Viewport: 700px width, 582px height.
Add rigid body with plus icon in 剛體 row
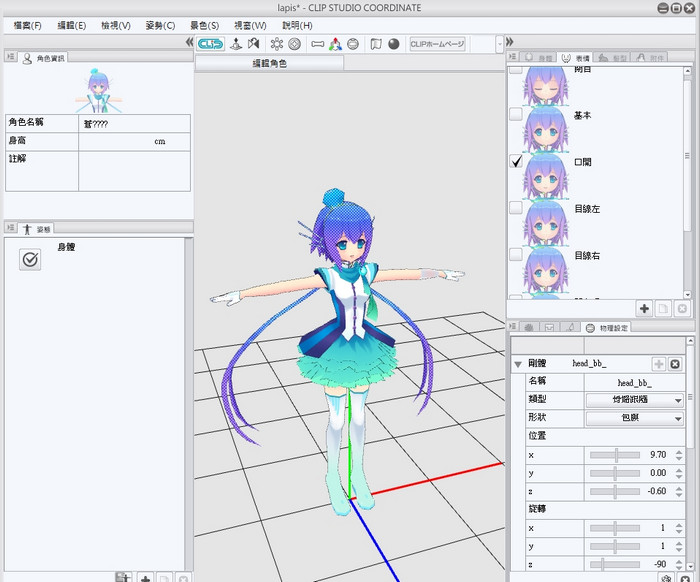(659, 364)
